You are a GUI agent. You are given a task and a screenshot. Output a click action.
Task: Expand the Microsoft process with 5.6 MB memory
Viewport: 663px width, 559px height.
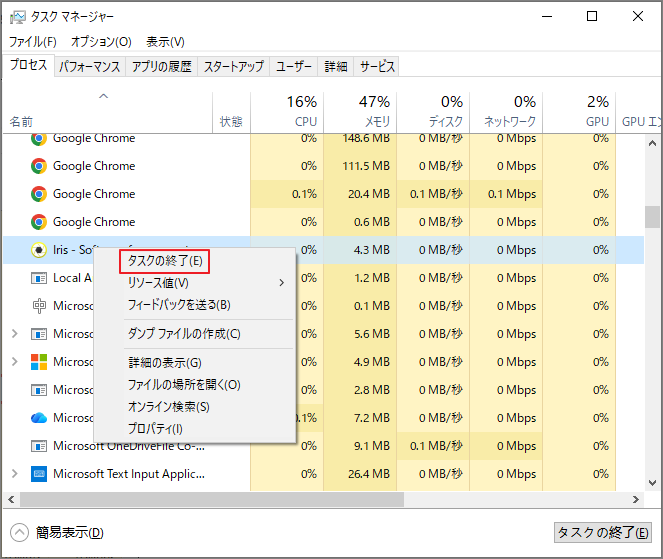(x=15, y=334)
